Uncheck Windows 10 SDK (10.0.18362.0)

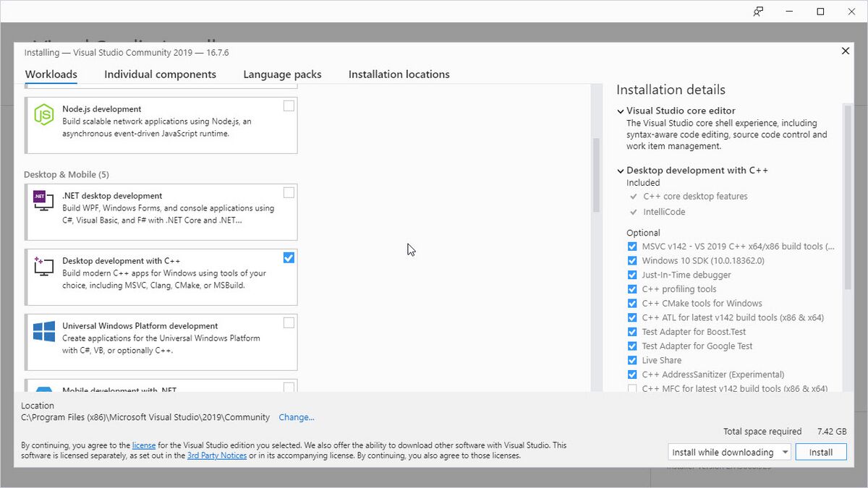click(x=632, y=260)
